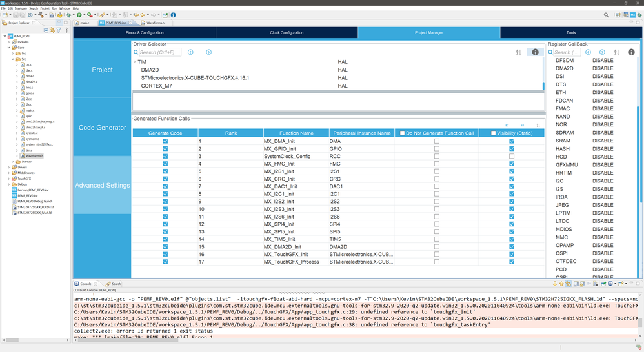This screenshot has width=644, height=352.
Task: Toggle Visibility Static for SystemClock_Config
Action: [x=511, y=156]
